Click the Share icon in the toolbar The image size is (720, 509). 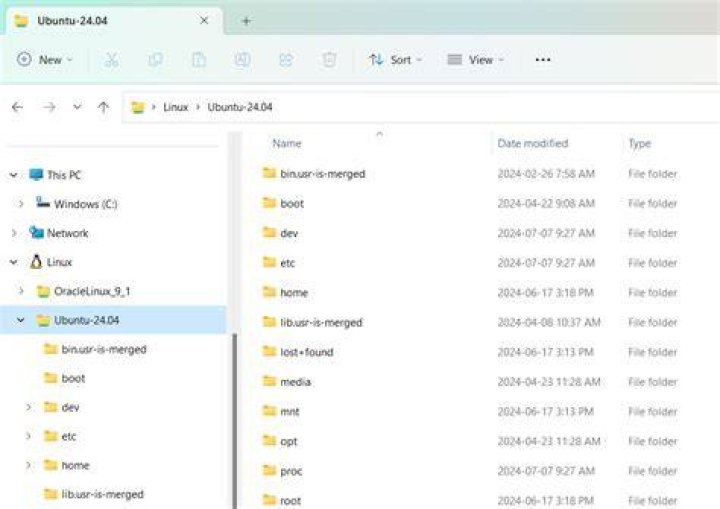coord(286,60)
